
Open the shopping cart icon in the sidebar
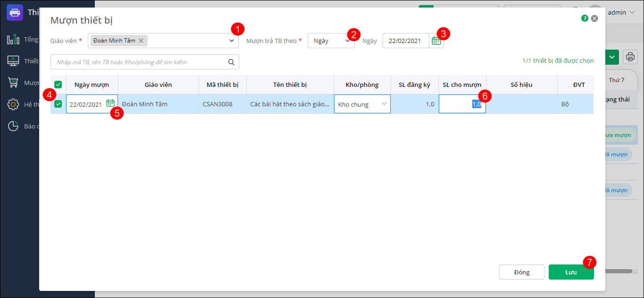coord(13,83)
